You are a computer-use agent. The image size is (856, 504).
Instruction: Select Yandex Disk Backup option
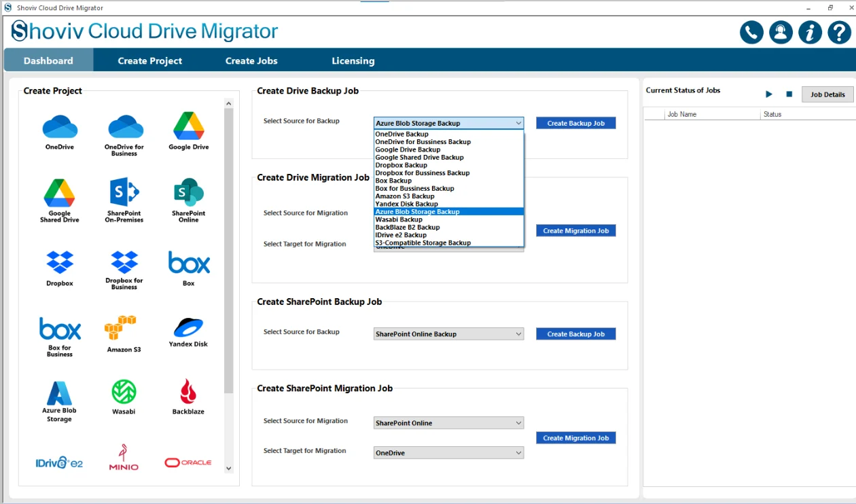[449, 204]
